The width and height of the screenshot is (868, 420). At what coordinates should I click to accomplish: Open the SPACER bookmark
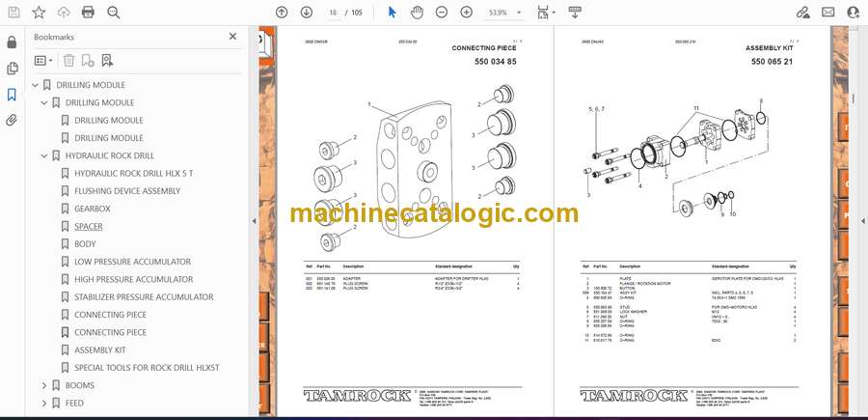pos(89,227)
